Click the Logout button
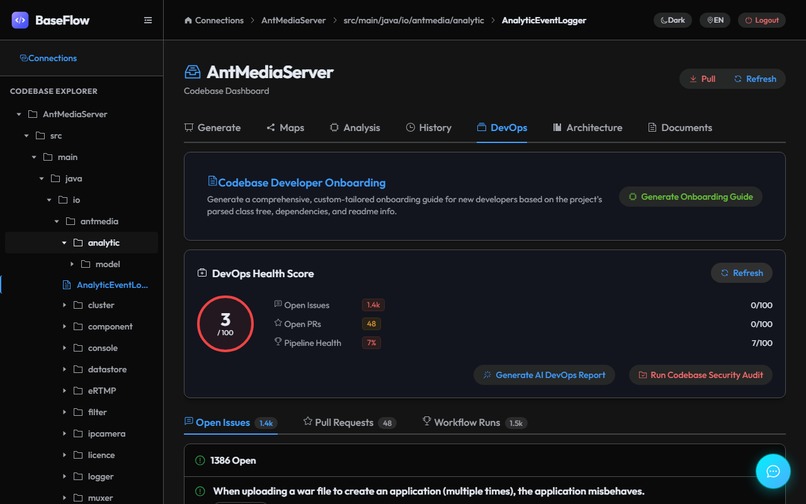 pos(762,20)
